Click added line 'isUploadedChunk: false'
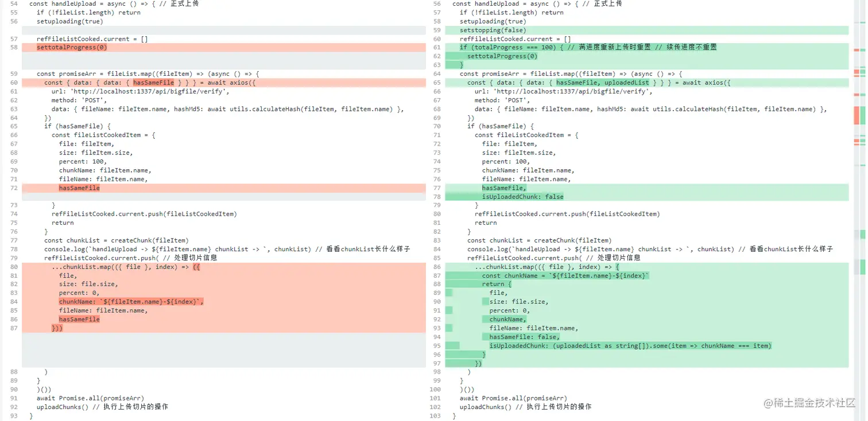The height and width of the screenshot is (421, 868). (522, 197)
